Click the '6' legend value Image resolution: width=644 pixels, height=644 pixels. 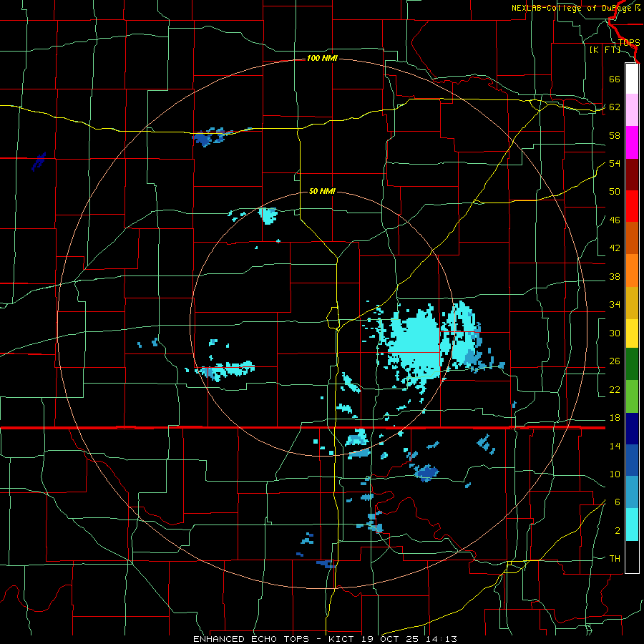click(618, 502)
